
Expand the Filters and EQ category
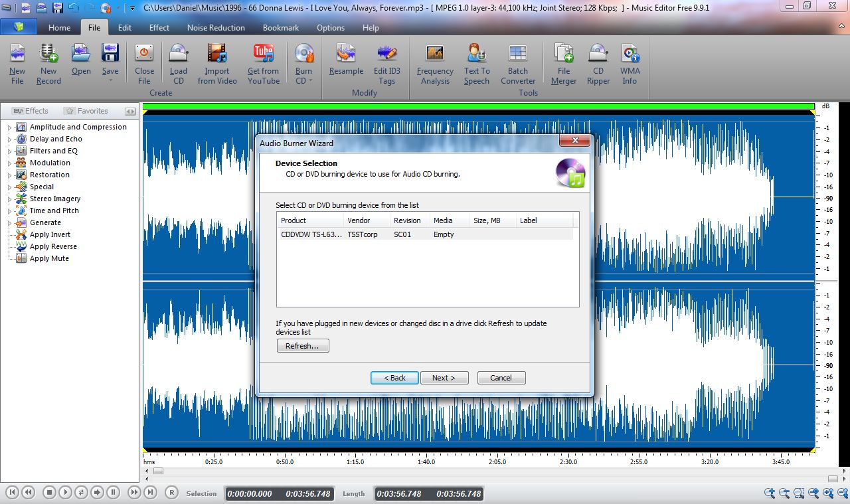click(x=9, y=151)
